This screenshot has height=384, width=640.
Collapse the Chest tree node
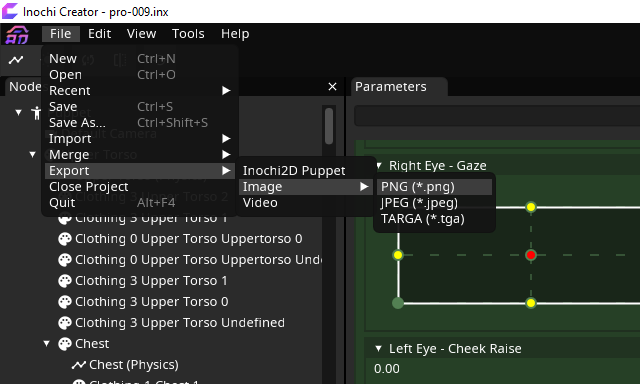[x=47, y=344]
